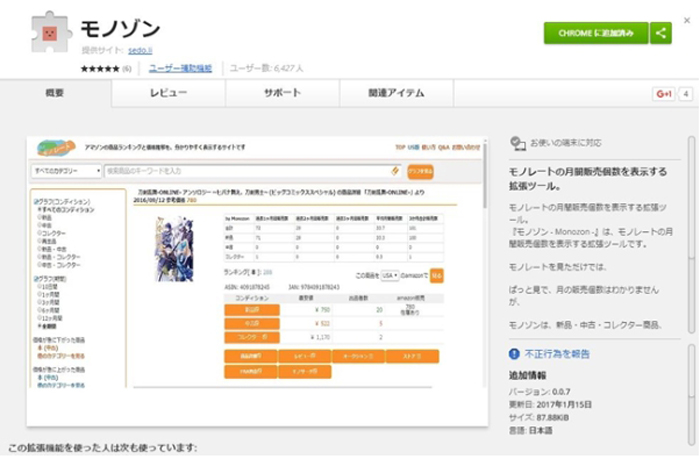
Task: Open the sedo.jj provider link
Action: pyautogui.click(x=140, y=50)
